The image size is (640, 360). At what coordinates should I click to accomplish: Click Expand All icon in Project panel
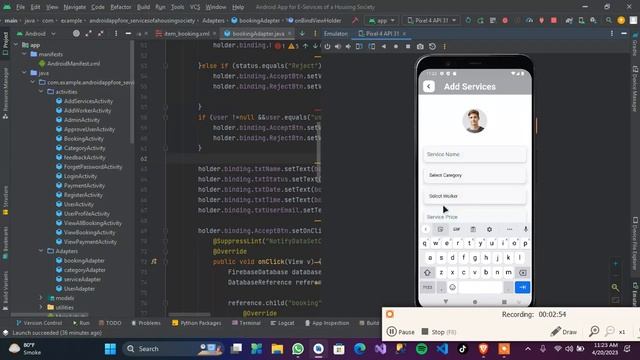coord(88,33)
